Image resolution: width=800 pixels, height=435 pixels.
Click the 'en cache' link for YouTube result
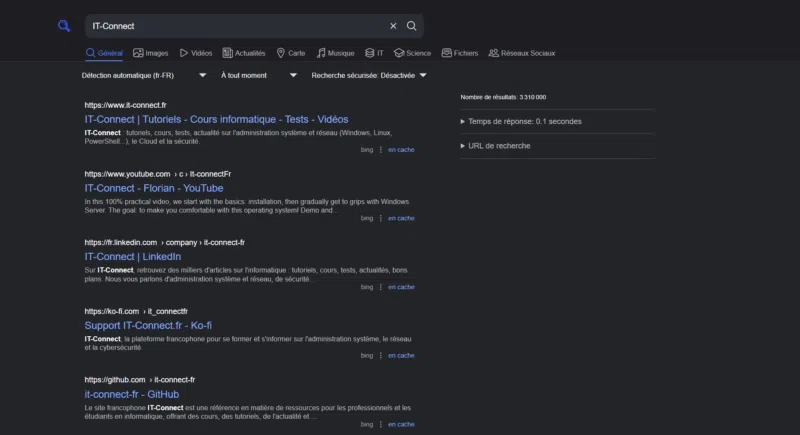click(x=401, y=218)
